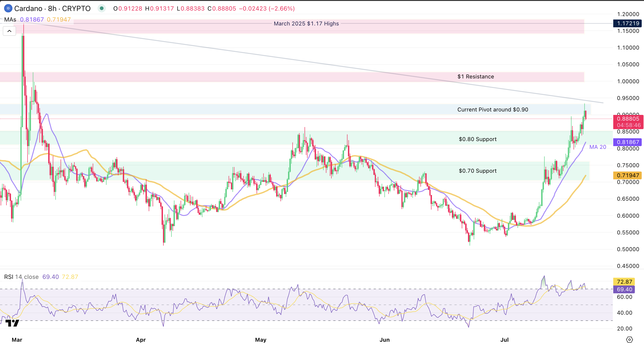Click the 0.50000 price scale label

point(628,249)
